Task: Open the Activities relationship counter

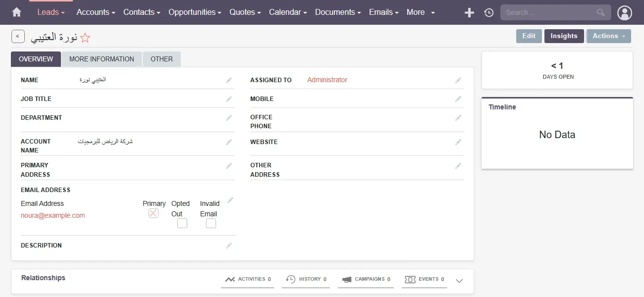Action: click(x=248, y=279)
